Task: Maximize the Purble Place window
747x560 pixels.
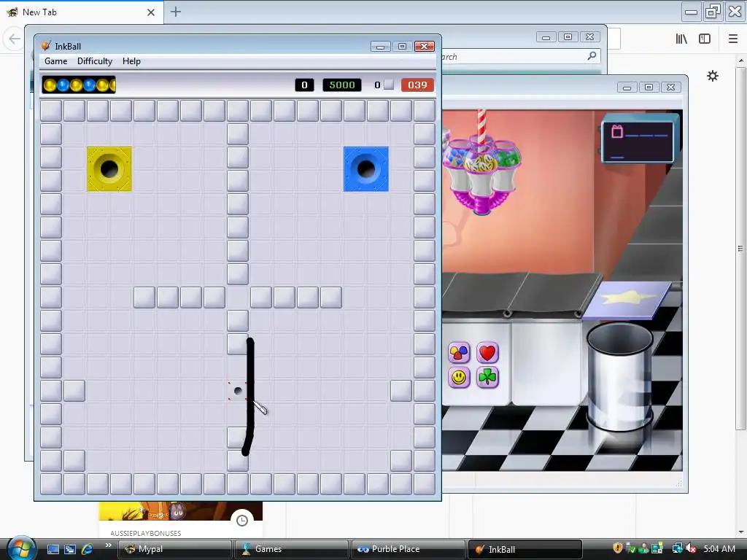Action: pyautogui.click(x=649, y=87)
